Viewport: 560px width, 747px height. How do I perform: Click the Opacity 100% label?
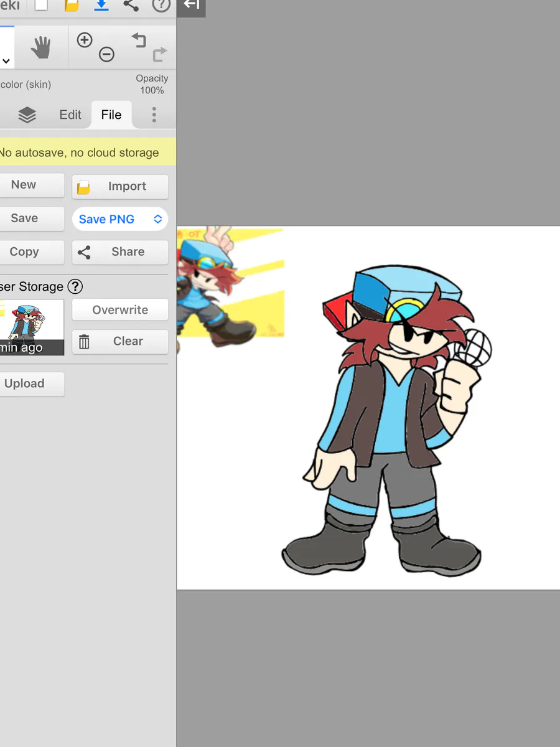[152, 84]
